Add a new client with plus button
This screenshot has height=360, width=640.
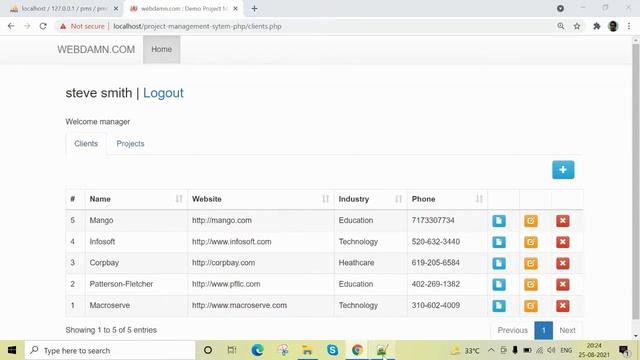(x=563, y=170)
